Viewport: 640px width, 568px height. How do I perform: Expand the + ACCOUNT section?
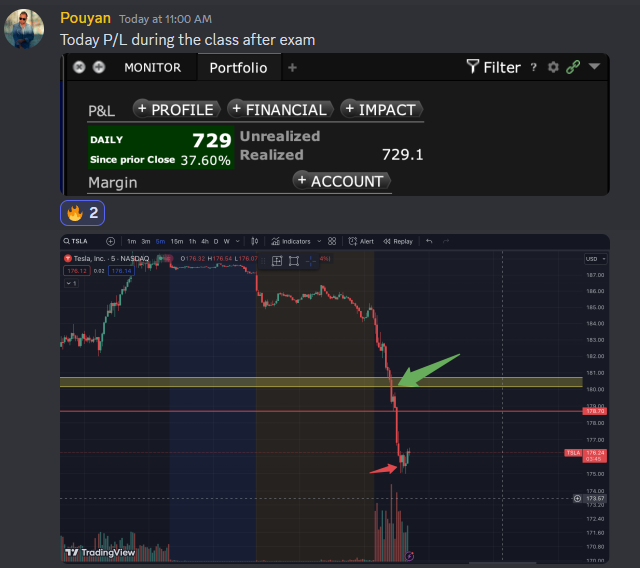tap(341, 181)
